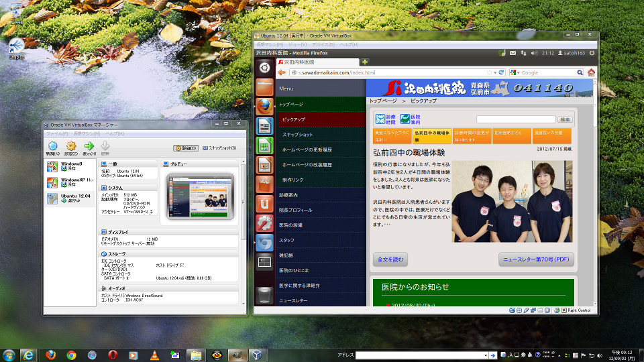Bookmark page with the star icon
Image resolution: width=644 pixels, height=362 pixels.
(x=490, y=72)
